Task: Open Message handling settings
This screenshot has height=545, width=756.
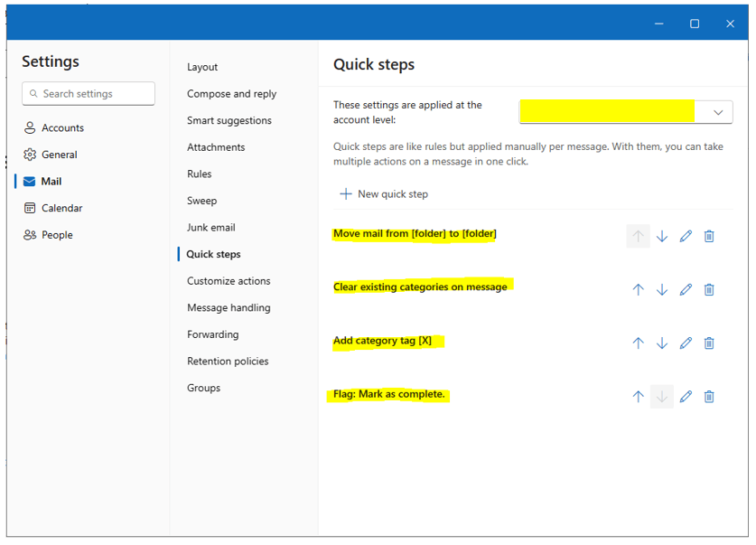Action: tap(229, 307)
